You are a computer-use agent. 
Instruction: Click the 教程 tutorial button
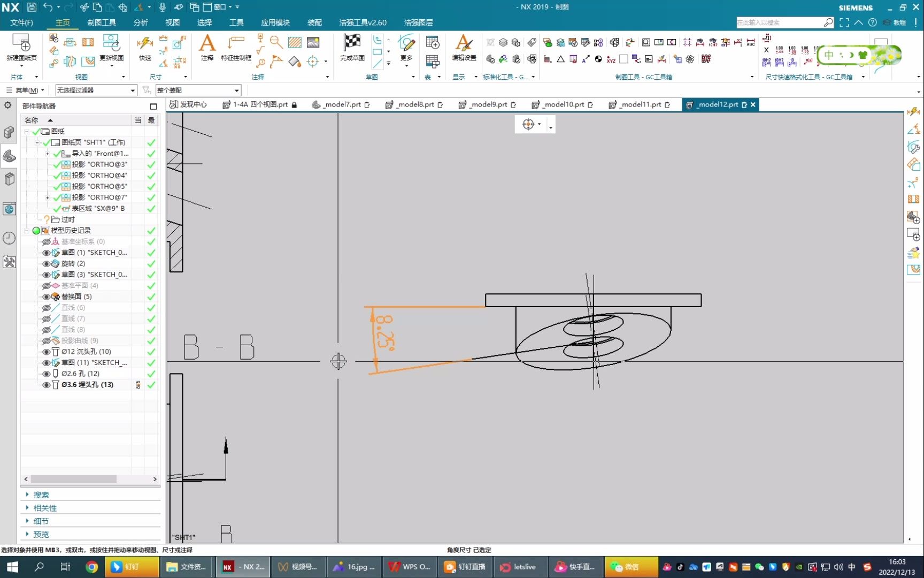(x=895, y=22)
